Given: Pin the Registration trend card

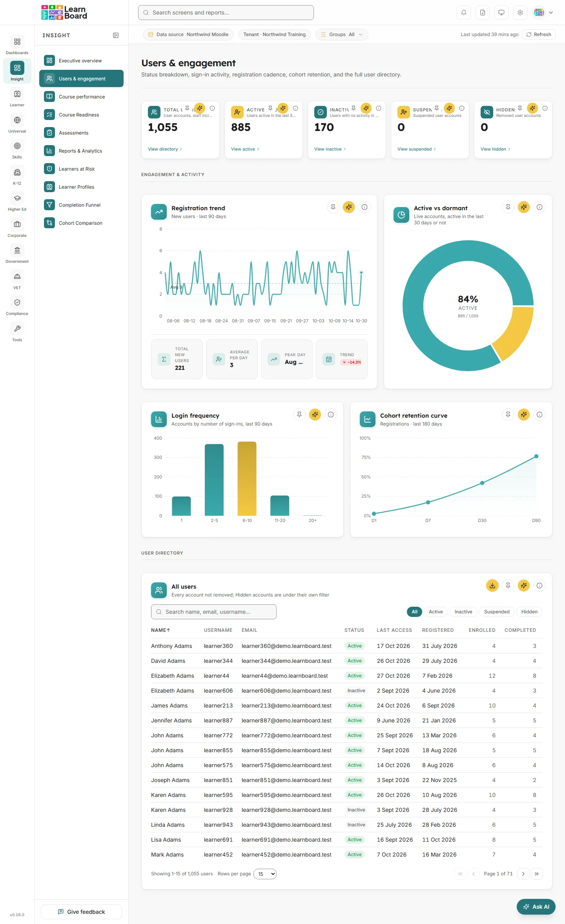Looking at the screenshot, I should pos(333,207).
